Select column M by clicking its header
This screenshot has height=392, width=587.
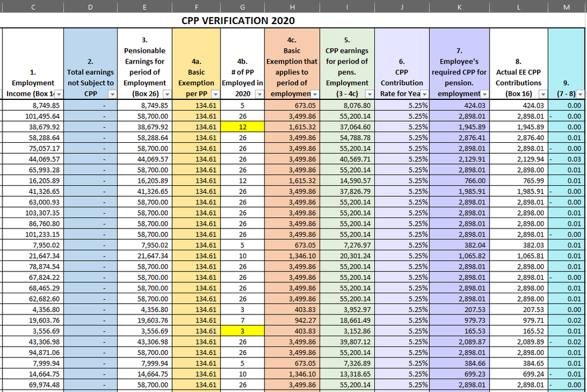(x=566, y=7)
